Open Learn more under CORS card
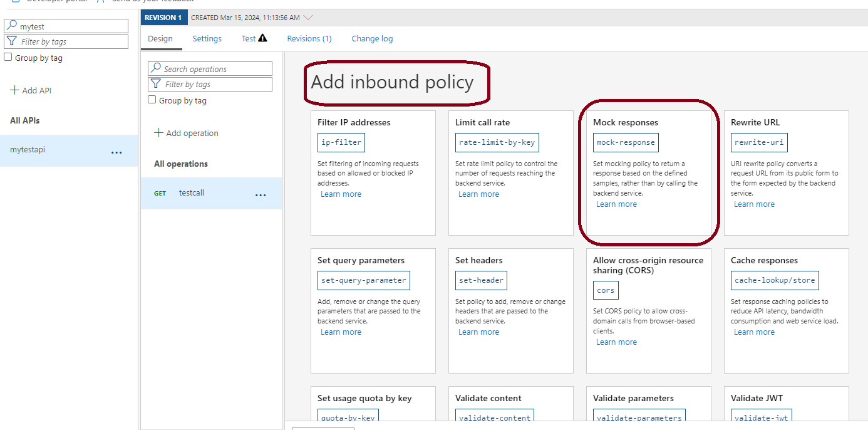The height and width of the screenshot is (430, 868). pyautogui.click(x=616, y=342)
